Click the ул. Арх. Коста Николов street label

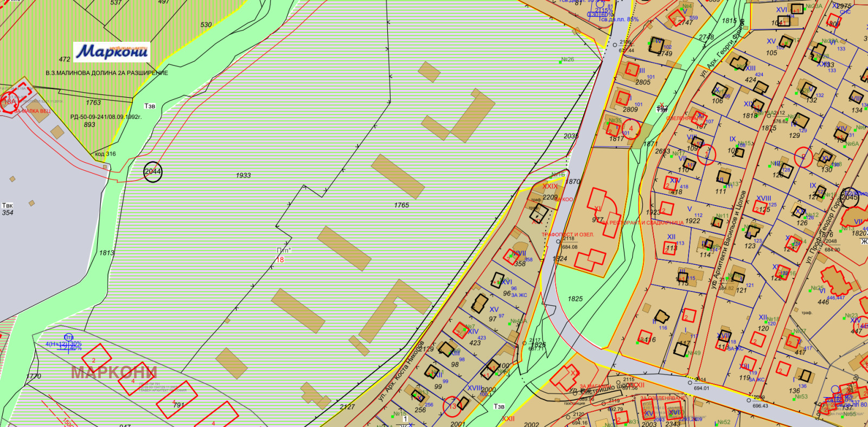pos(400,372)
